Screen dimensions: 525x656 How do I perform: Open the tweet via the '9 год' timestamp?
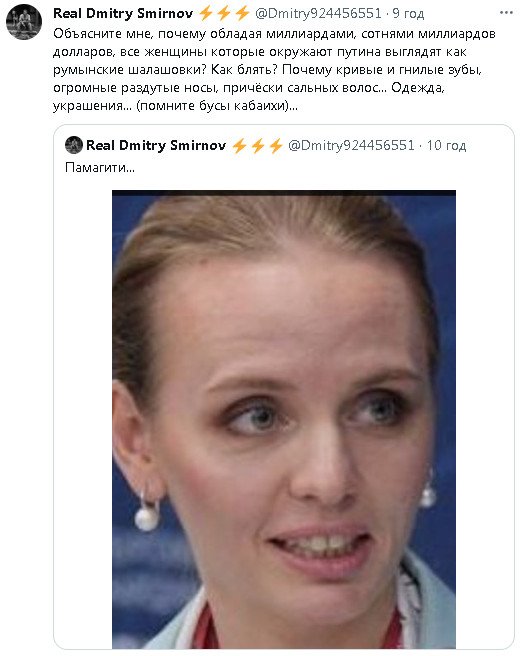(408, 14)
